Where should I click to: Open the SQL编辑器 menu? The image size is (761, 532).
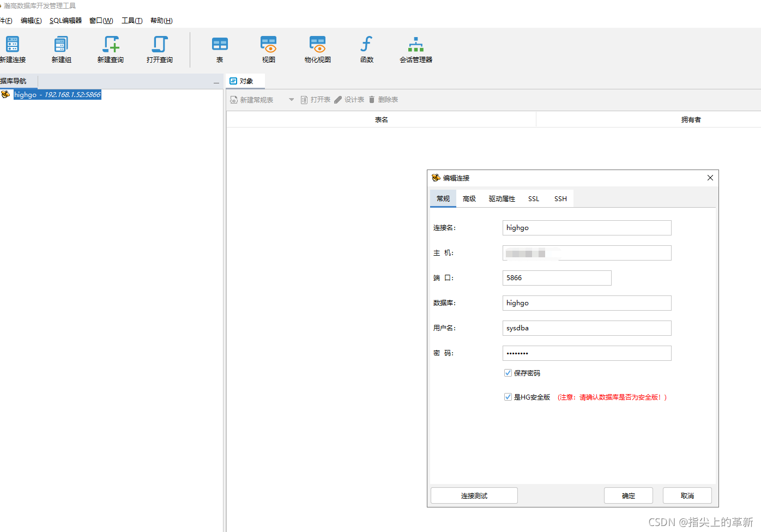pyautogui.click(x=65, y=21)
